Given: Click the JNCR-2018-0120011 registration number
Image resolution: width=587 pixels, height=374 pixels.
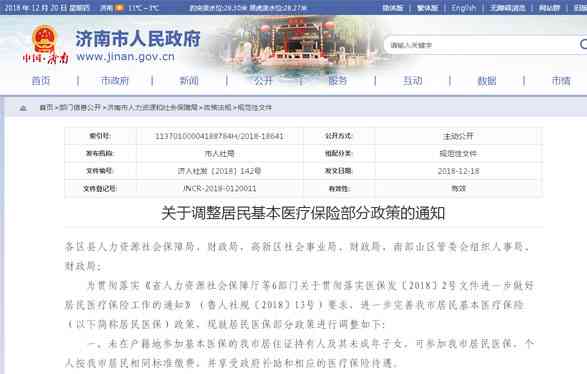Looking at the screenshot, I should [x=219, y=188].
